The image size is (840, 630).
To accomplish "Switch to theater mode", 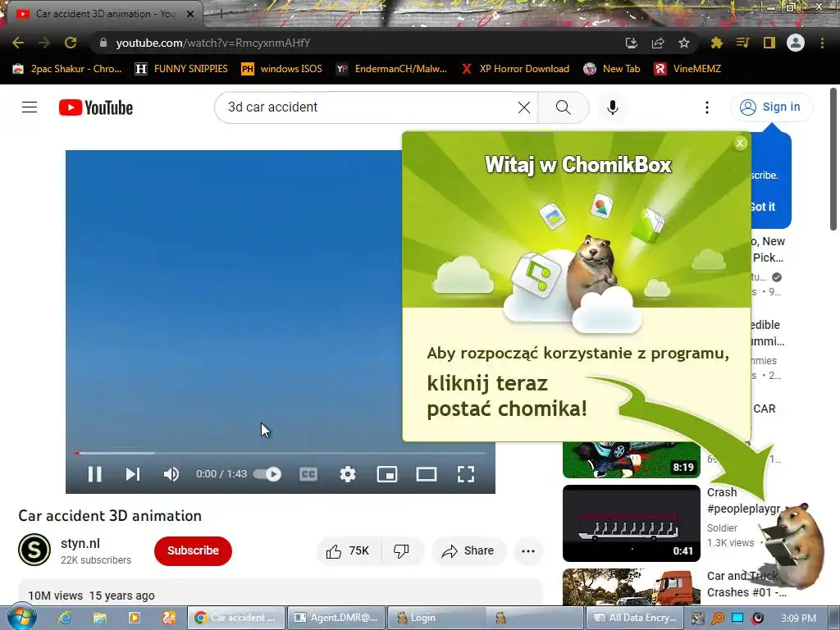I will tap(427, 474).
